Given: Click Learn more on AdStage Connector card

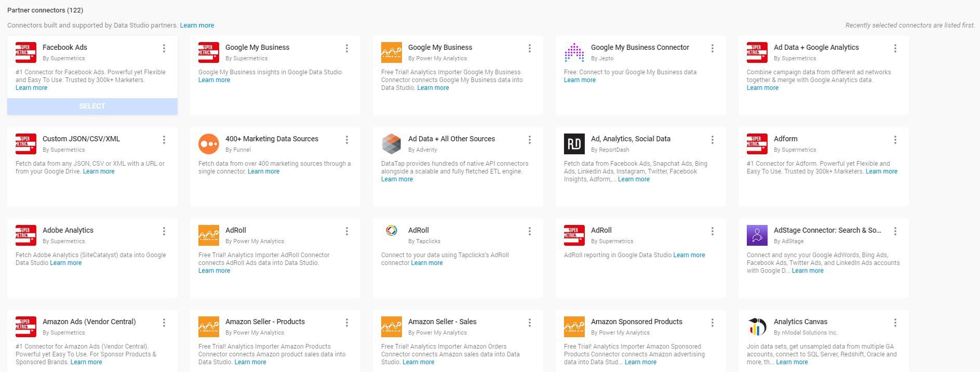Looking at the screenshot, I should 808,271.
